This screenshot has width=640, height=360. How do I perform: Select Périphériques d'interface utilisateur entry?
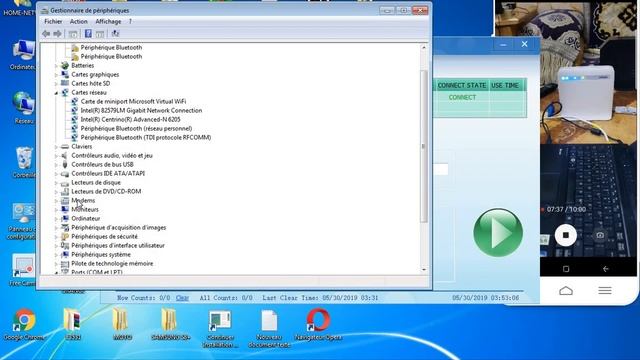[118, 245]
